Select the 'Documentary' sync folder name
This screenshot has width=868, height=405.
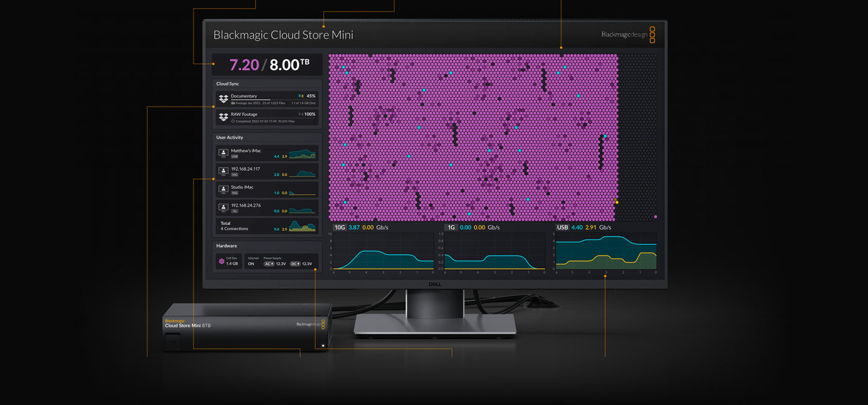pyautogui.click(x=244, y=96)
